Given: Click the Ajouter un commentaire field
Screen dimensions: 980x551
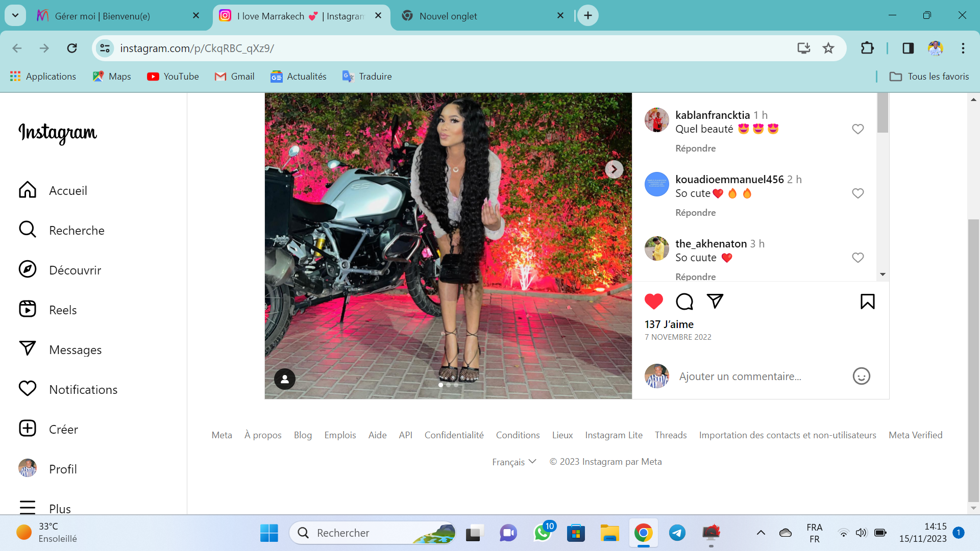Looking at the screenshot, I should point(740,377).
